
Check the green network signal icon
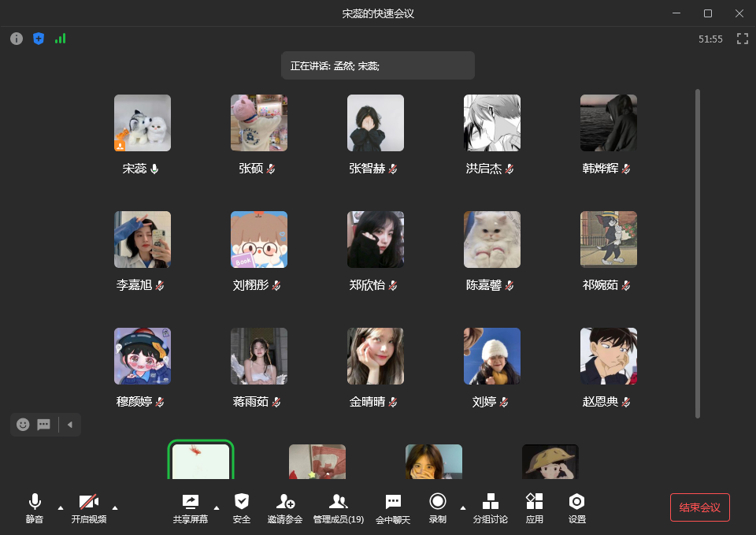click(x=61, y=39)
